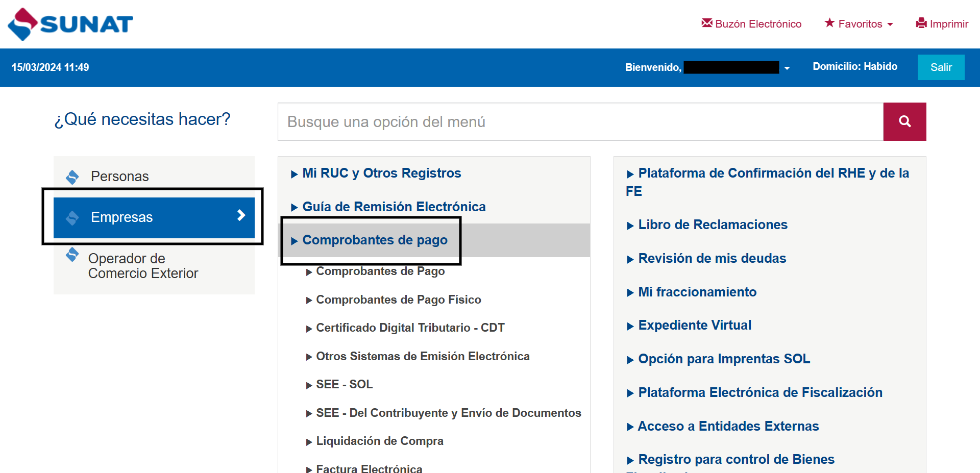Expand Plataforma de Confirmación del RHE y de la FE
980x473 pixels.
(x=768, y=182)
